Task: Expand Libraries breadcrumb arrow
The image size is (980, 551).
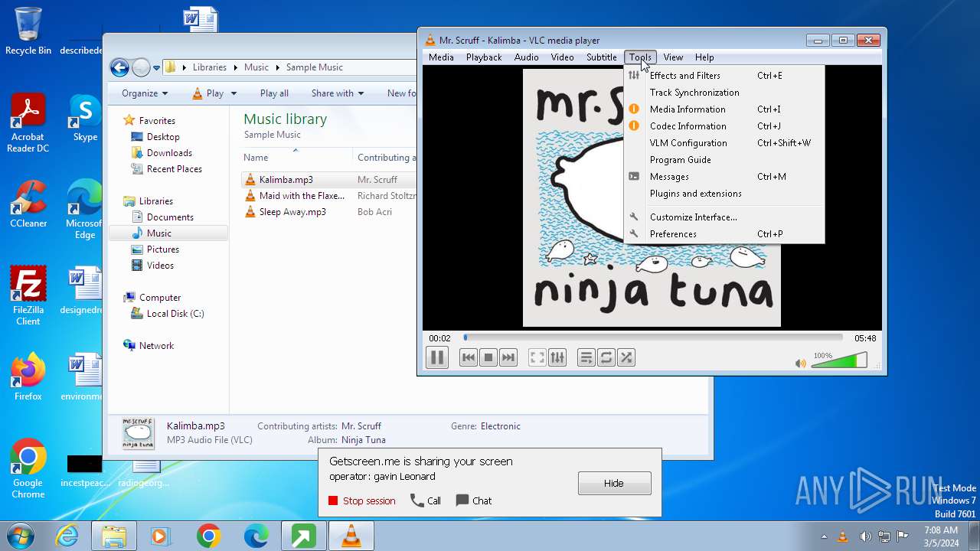Action: (236, 67)
